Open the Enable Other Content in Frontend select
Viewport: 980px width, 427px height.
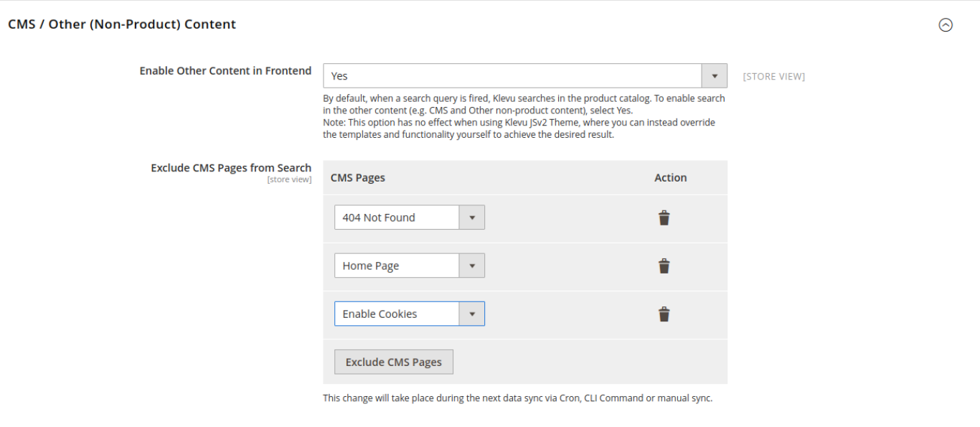(512, 76)
